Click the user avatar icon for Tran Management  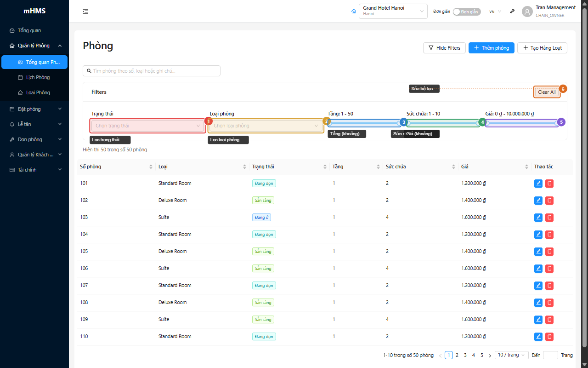point(527,11)
